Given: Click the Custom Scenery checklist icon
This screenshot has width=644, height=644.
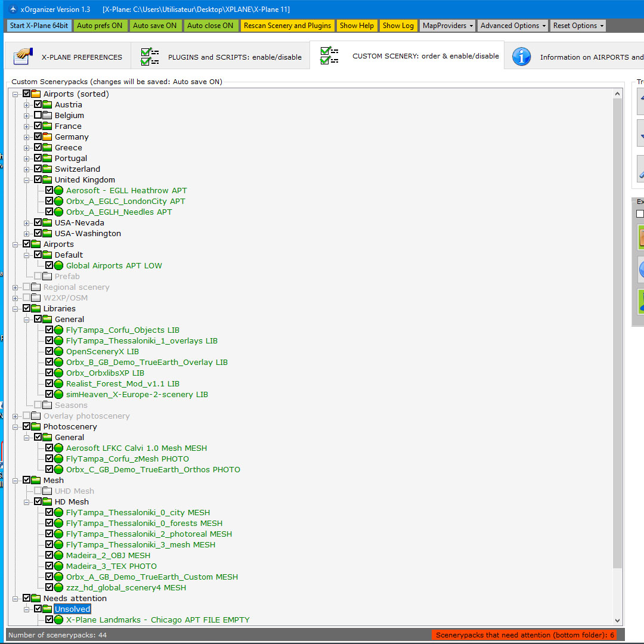Looking at the screenshot, I should 329,55.
